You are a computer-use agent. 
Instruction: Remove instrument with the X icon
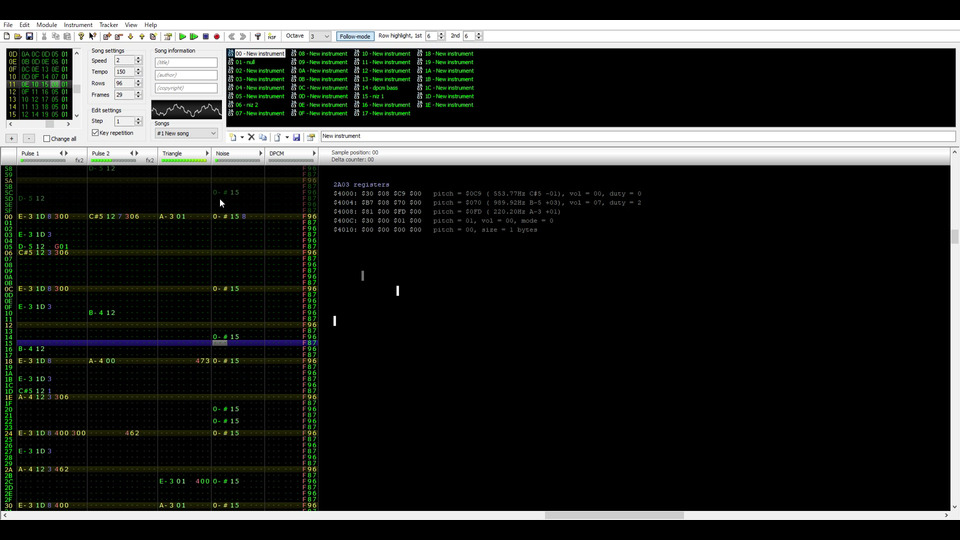pos(251,137)
